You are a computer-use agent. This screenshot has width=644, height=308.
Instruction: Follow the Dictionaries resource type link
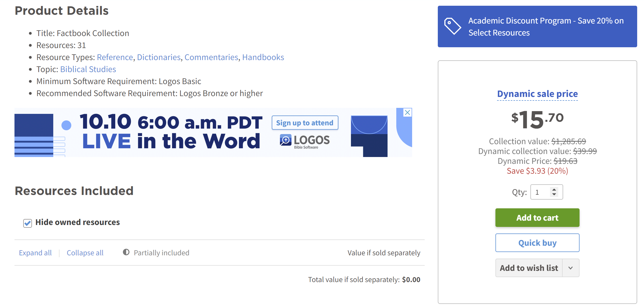pyautogui.click(x=159, y=57)
